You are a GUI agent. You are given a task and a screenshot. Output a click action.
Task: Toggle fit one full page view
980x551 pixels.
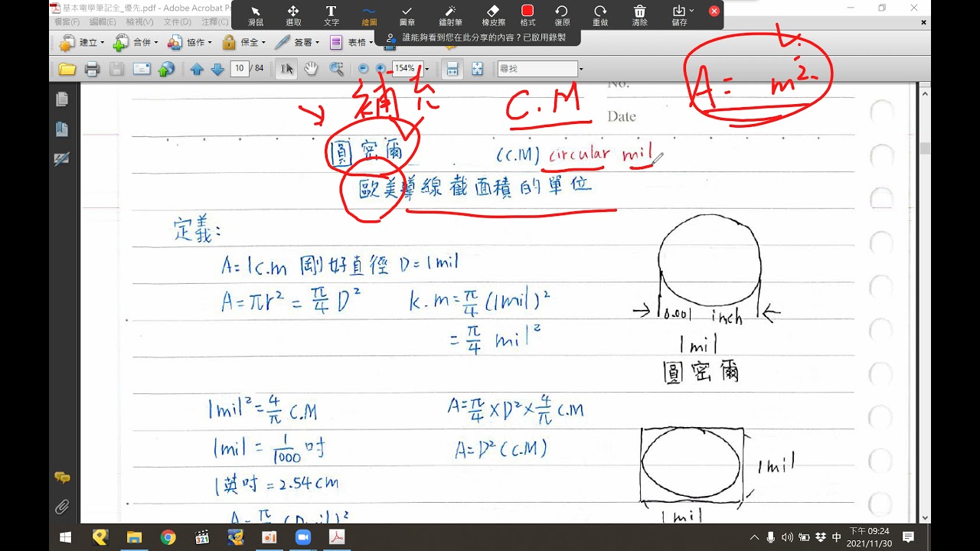coord(478,69)
